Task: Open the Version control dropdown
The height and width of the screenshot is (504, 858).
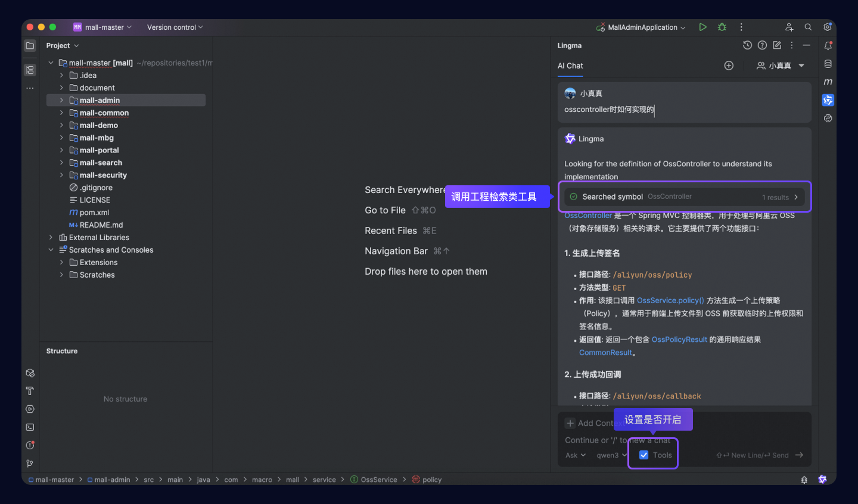Action: (x=175, y=27)
